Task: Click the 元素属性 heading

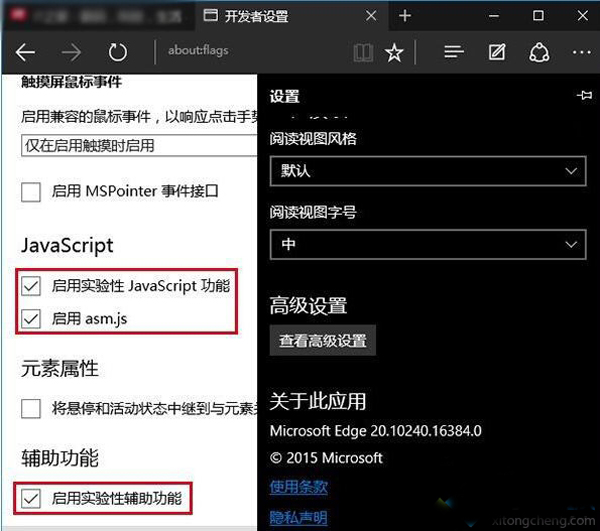Action: coord(60,368)
